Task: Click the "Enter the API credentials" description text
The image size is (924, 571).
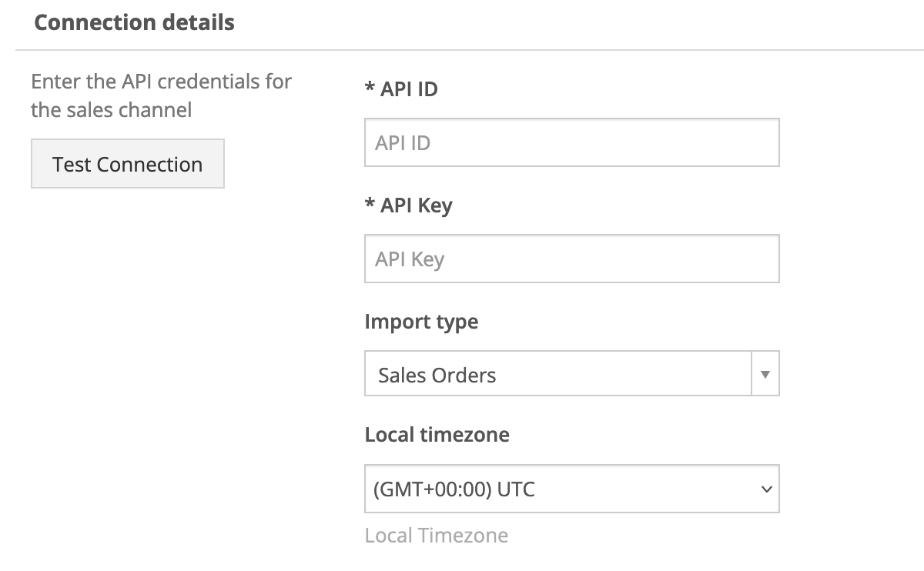Action: [x=162, y=82]
